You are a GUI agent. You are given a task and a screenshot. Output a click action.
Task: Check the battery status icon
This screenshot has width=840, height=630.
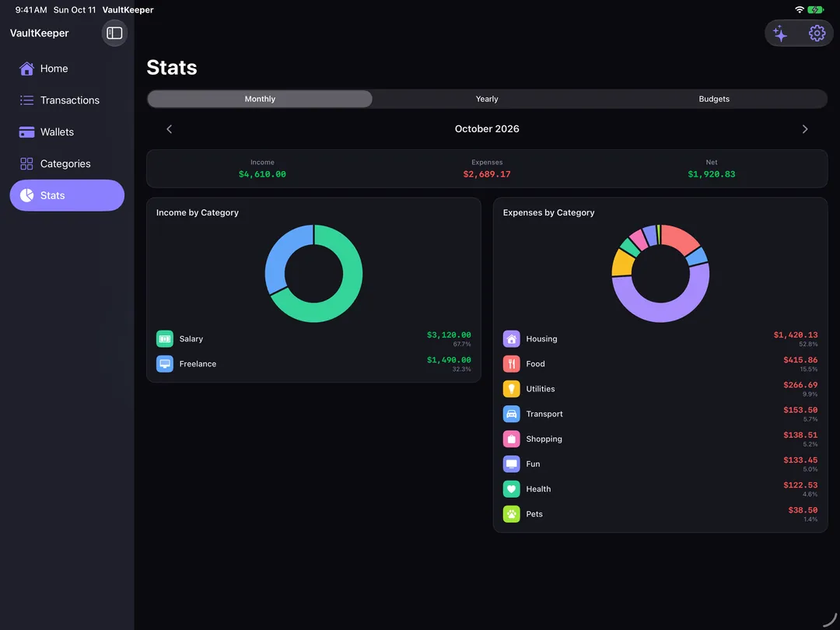pos(816,9)
